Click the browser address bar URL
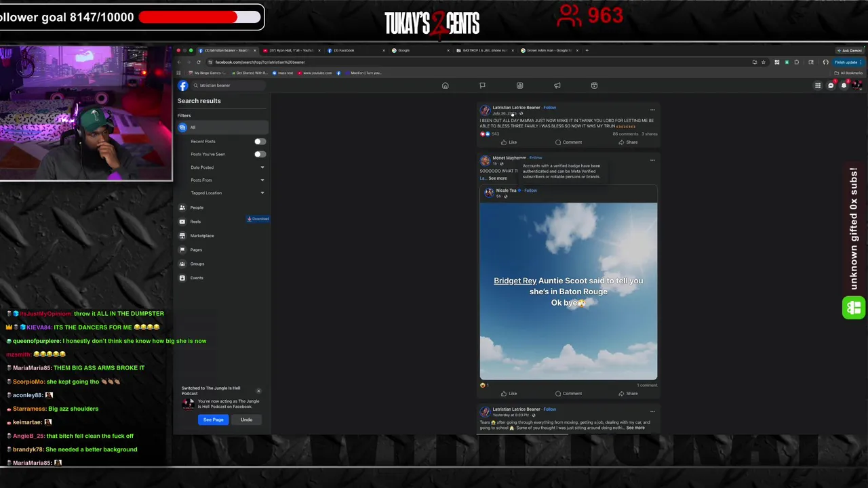 pos(260,62)
